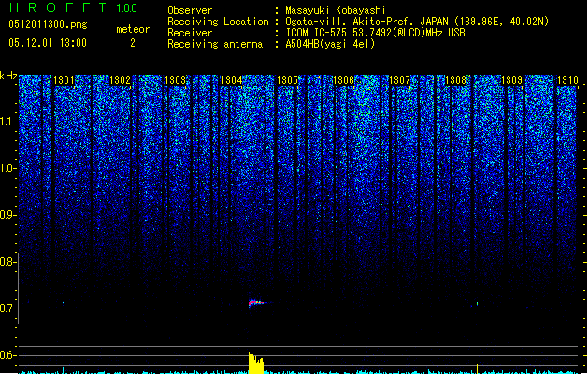Click the antenna text A504HB(yagi 4el)
Image resolution: width=588 pixels, height=374 pixels.
click(x=330, y=44)
